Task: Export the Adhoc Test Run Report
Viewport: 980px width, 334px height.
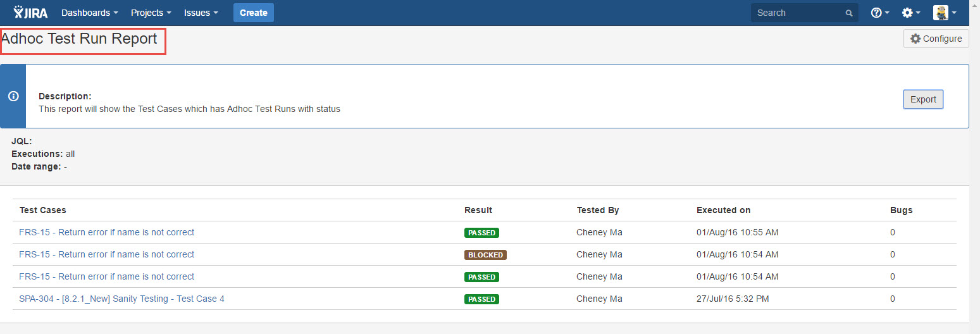Action: point(922,99)
